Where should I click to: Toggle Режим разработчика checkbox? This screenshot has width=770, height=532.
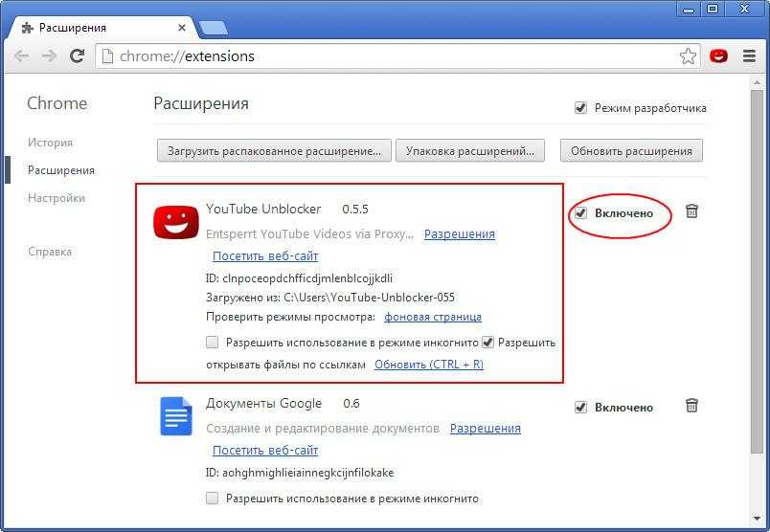click(x=580, y=107)
